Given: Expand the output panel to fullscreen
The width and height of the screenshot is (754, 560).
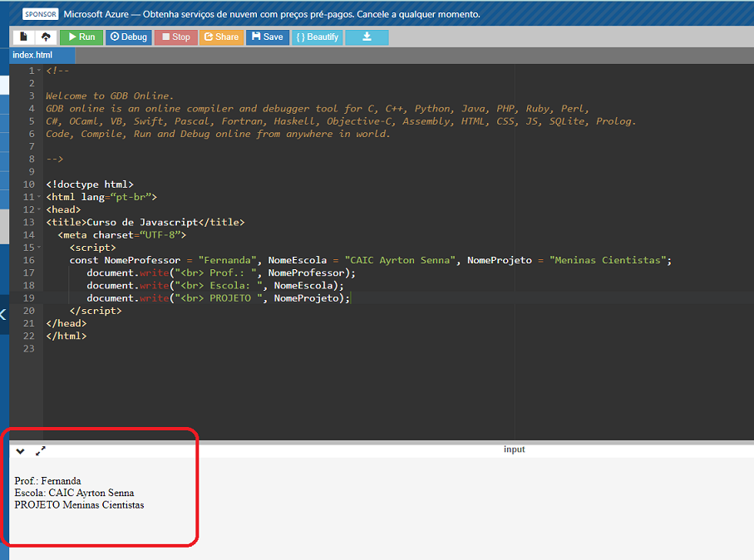Looking at the screenshot, I should [41, 450].
